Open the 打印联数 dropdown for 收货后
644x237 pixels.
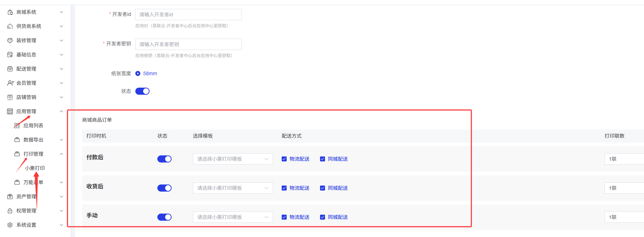(624, 188)
